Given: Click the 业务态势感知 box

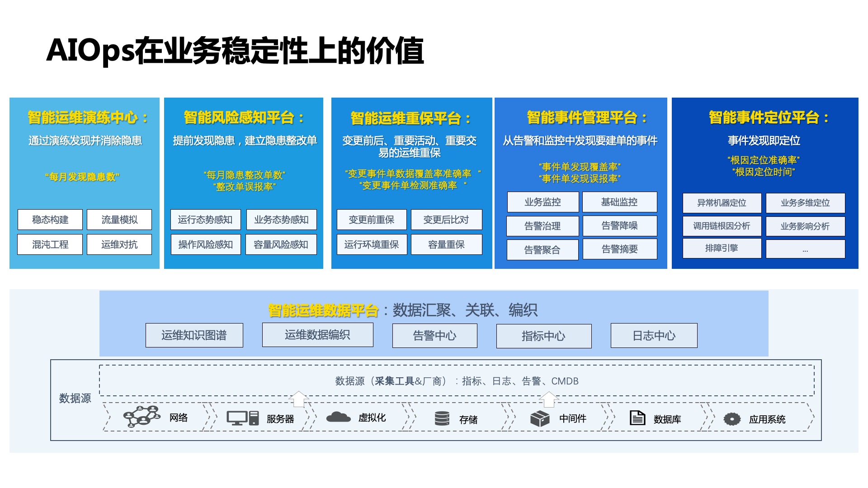Looking at the screenshot, I should (281, 220).
